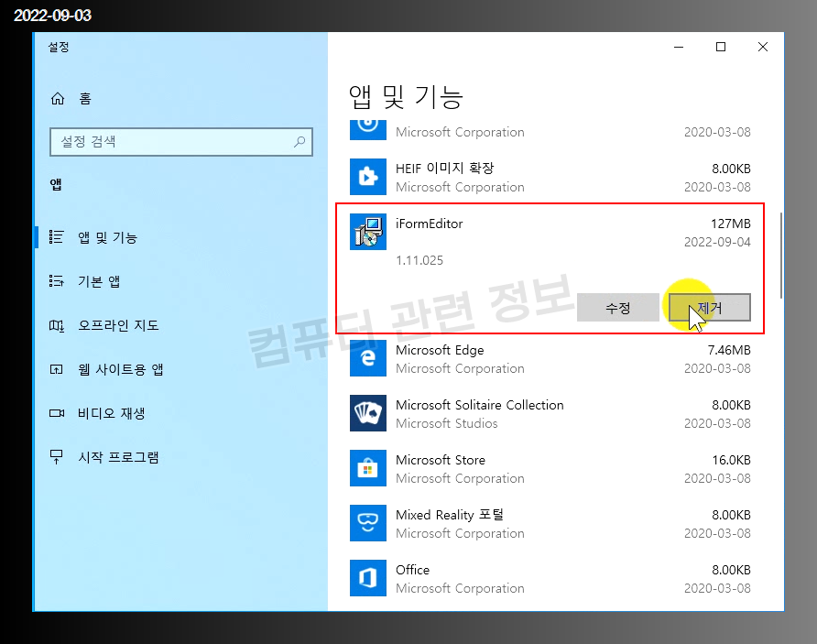Click the 웹 사이트용 앱 icon
The image size is (817, 644).
tap(56, 369)
